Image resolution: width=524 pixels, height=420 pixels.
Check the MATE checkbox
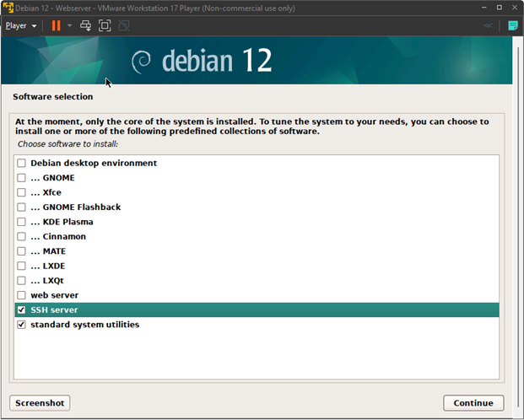click(x=21, y=251)
